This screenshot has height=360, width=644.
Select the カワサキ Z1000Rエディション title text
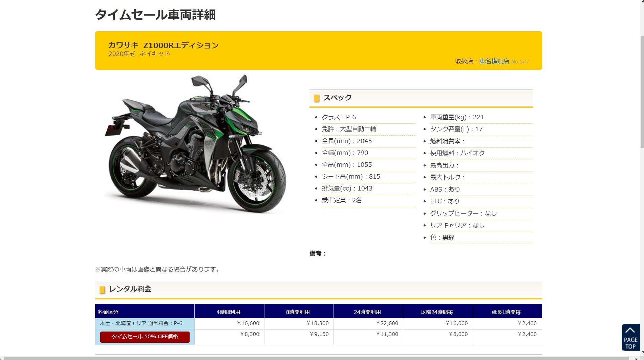163,45
